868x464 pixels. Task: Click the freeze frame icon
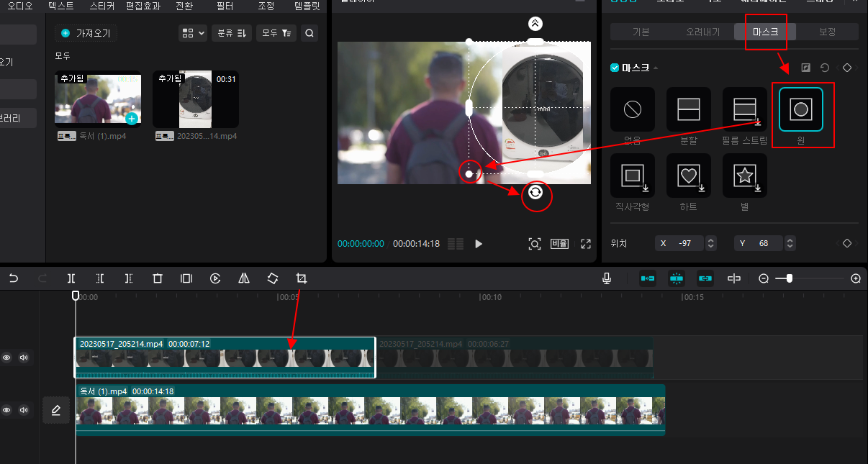click(x=186, y=278)
